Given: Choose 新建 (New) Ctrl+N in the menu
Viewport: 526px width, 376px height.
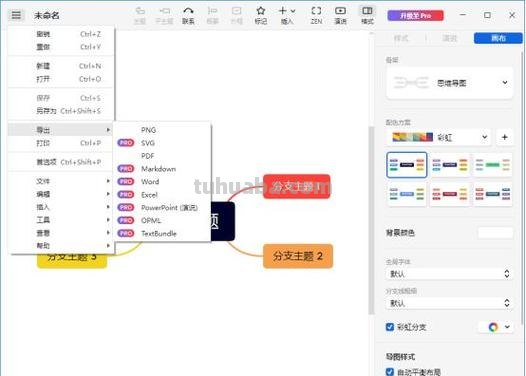Looking at the screenshot, I should (x=61, y=66).
